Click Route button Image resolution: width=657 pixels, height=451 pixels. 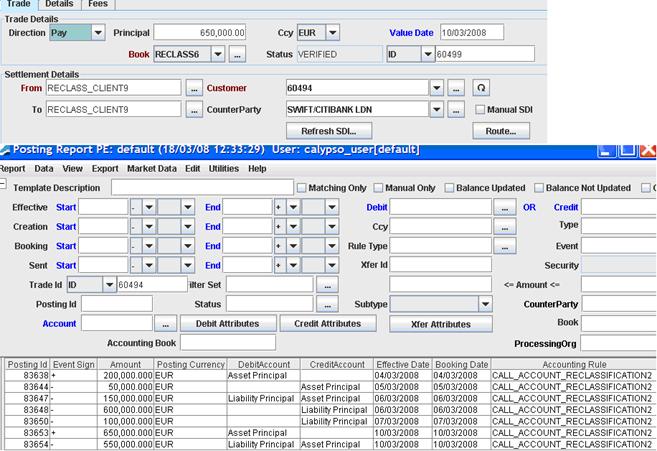point(501,131)
